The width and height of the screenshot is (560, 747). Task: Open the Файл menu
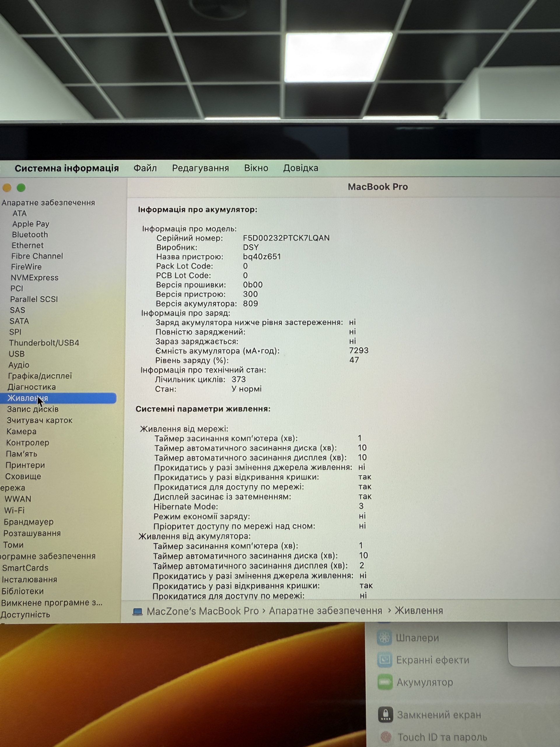tap(145, 168)
